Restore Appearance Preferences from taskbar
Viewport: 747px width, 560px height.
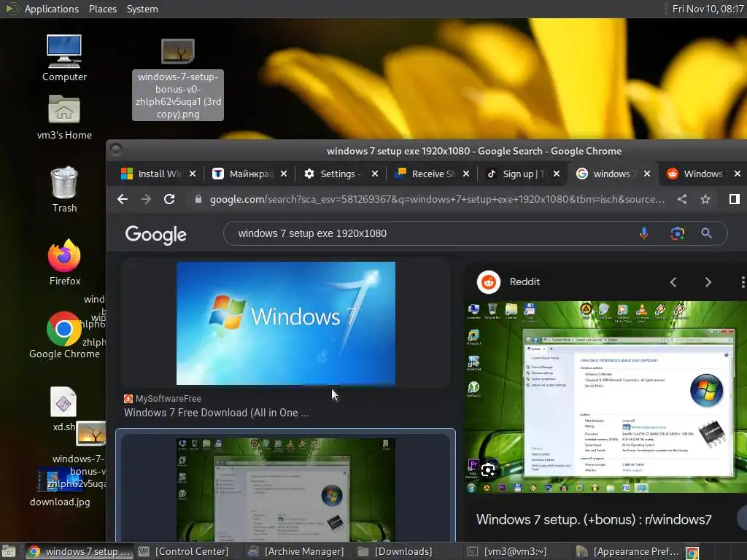click(x=627, y=551)
